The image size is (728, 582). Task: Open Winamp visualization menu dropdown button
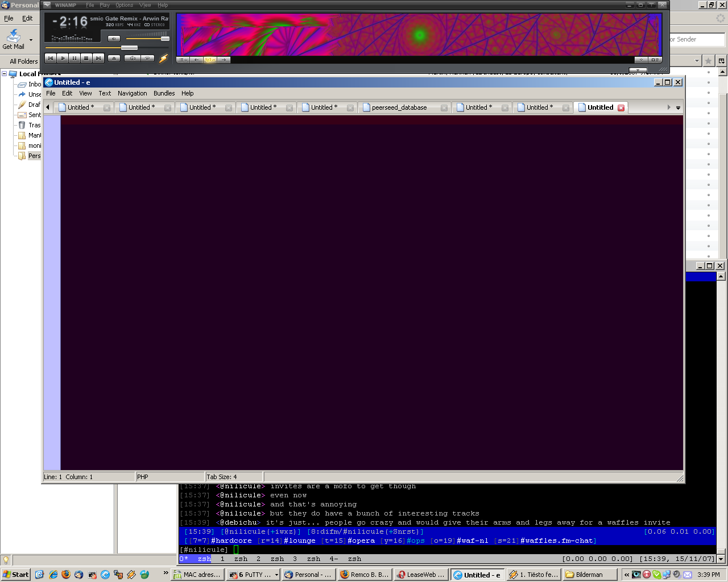(183, 60)
